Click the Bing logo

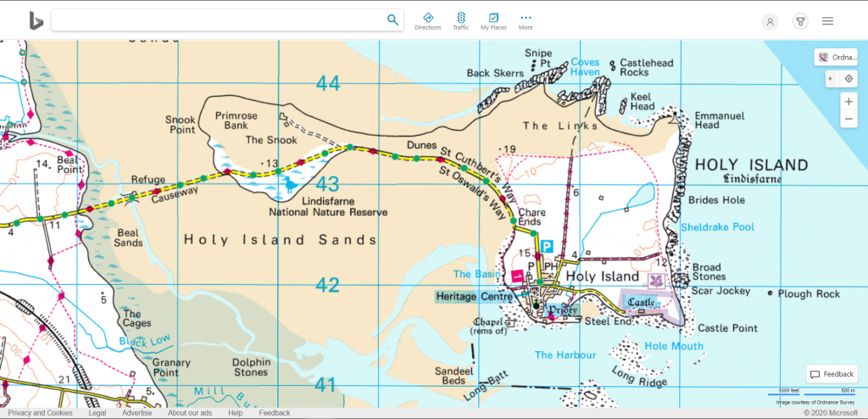(x=36, y=20)
